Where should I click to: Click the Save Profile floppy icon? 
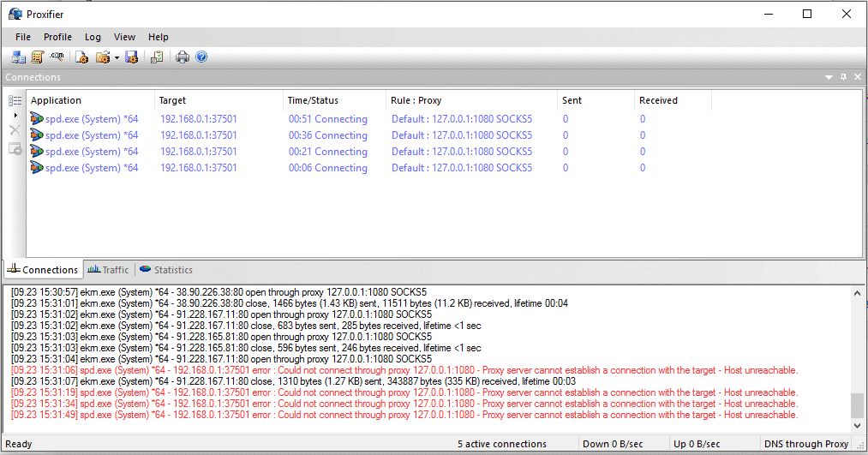pos(131,57)
